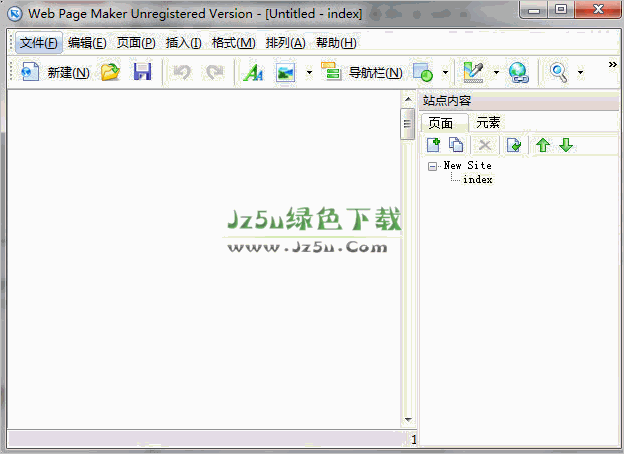Click the magnifier zoom icon
This screenshot has height=454, width=624.
558,73
